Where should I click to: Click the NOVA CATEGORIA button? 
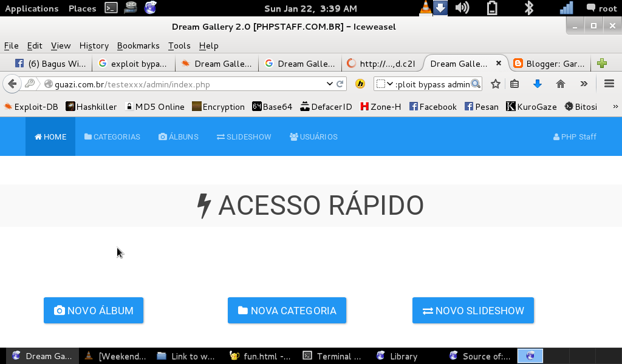(x=287, y=311)
